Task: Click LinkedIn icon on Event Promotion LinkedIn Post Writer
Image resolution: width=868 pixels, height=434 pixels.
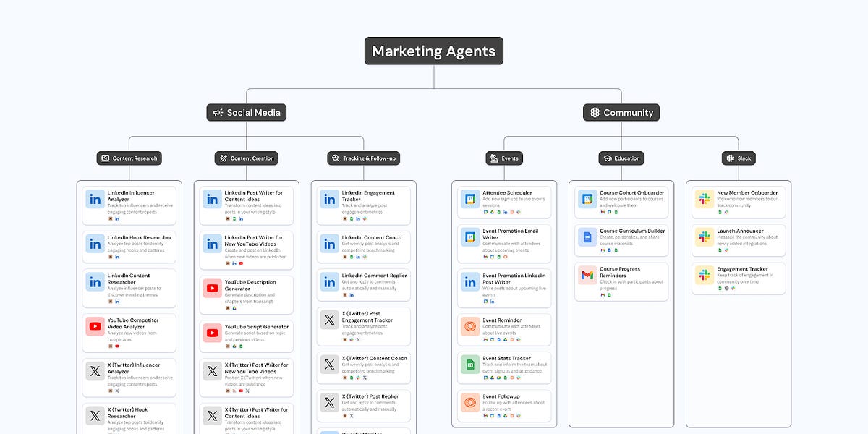Action: pos(469,281)
